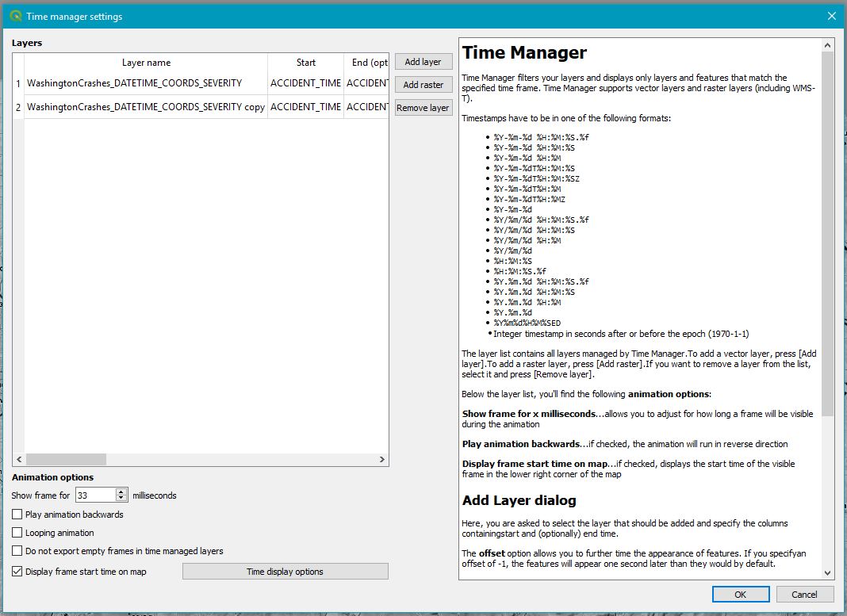This screenshot has height=616, width=847.
Task: Close the Time manager settings dialog
Action: 831,16
